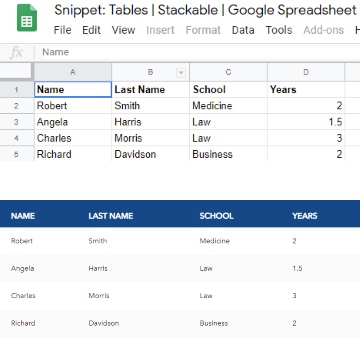
Task: Select row 5 header
Action: coord(17,154)
